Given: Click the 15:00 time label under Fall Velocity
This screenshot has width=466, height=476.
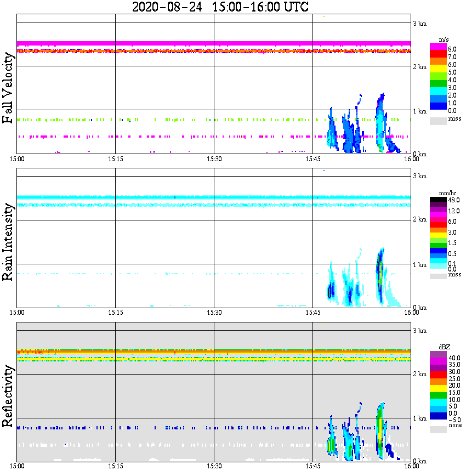Looking at the screenshot, I should point(17,159).
